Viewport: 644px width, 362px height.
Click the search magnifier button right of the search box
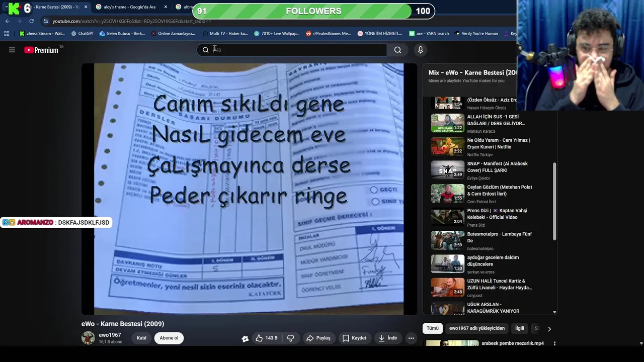[x=398, y=50]
